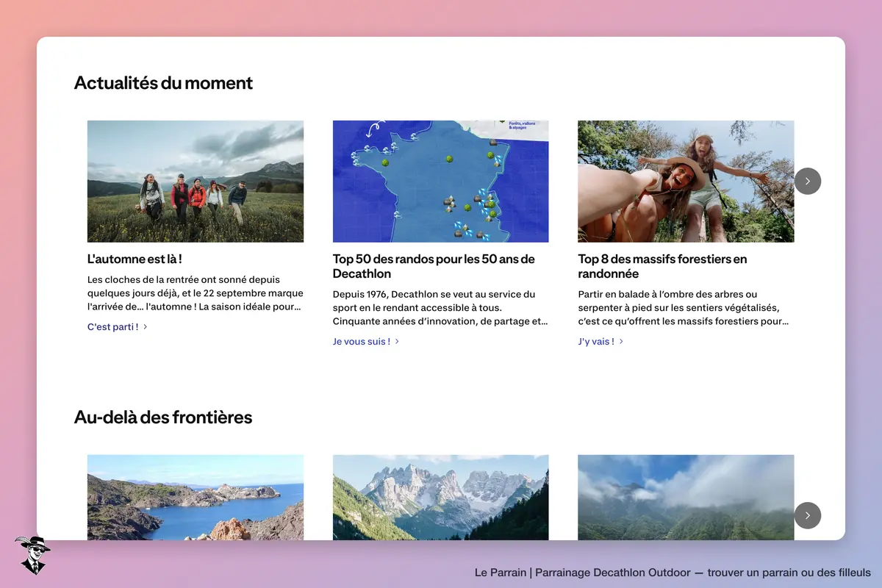View the cloudy green mountains photo

686,498
